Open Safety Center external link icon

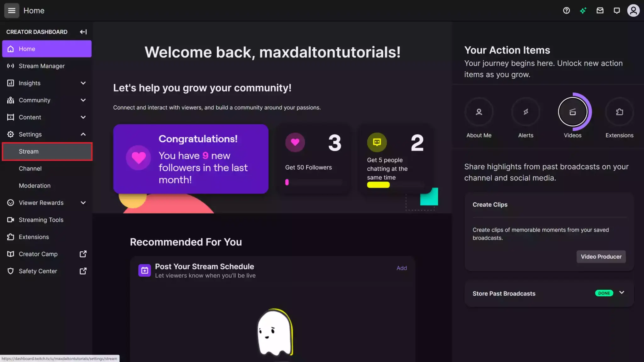coord(83,271)
